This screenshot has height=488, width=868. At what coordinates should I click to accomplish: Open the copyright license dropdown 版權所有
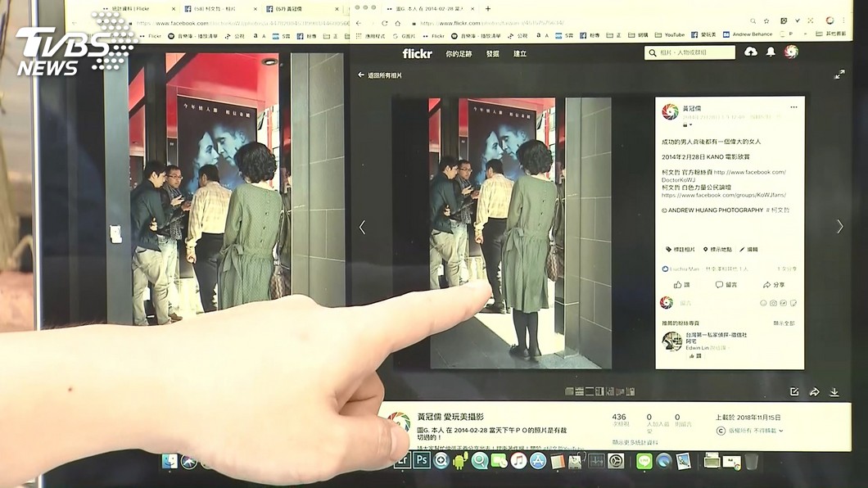point(749,431)
